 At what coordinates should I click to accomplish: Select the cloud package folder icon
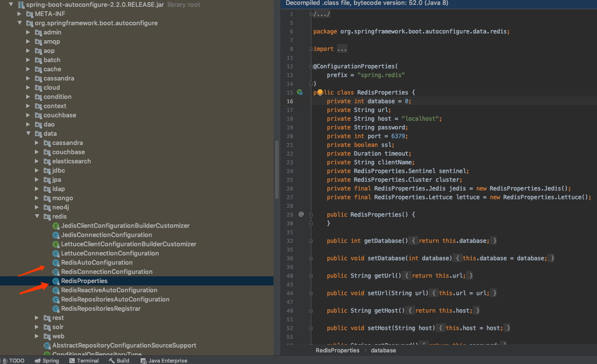tap(38, 87)
